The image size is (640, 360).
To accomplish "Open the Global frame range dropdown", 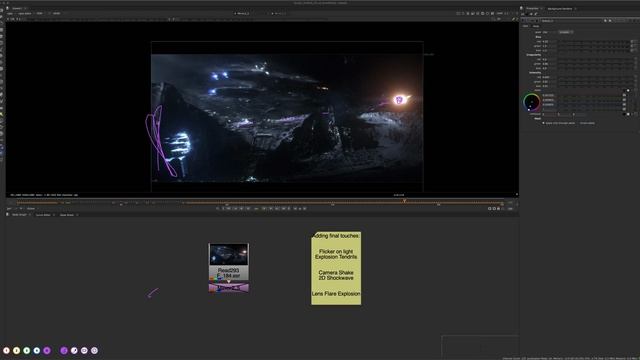I will (x=32, y=209).
